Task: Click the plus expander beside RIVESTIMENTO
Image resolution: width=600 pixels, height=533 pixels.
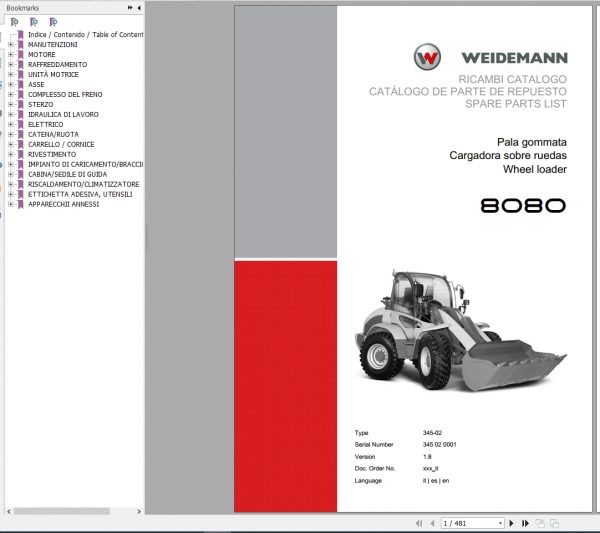Action: tap(11, 154)
